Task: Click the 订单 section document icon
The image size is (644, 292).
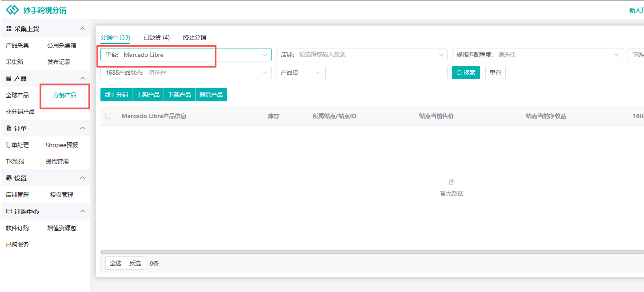Action: (9, 128)
